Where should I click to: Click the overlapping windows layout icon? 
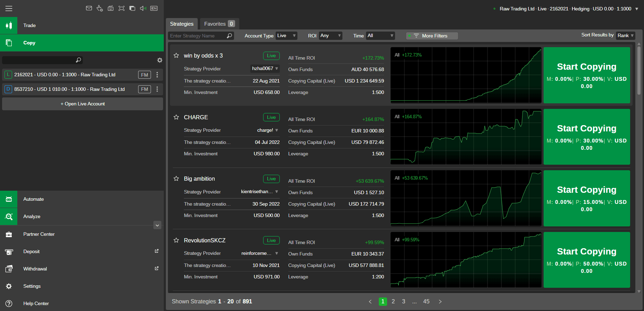[132, 8]
